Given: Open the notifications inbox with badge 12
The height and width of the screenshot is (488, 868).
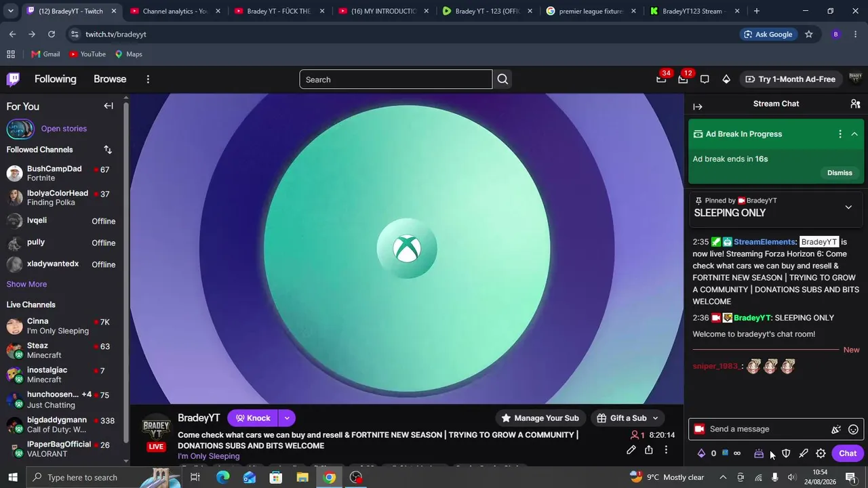Looking at the screenshot, I should coord(683,79).
